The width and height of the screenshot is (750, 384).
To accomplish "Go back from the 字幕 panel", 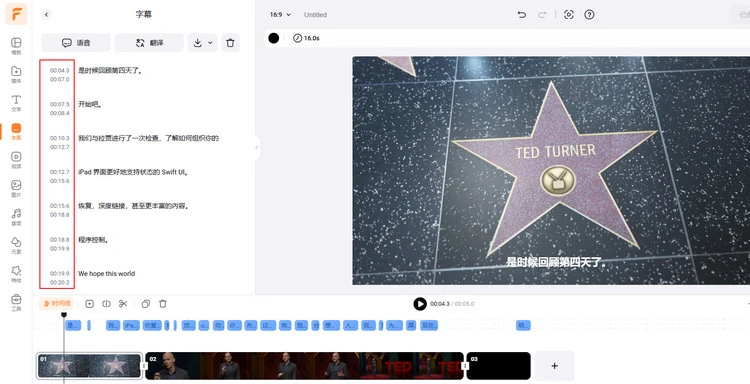I will (46, 14).
